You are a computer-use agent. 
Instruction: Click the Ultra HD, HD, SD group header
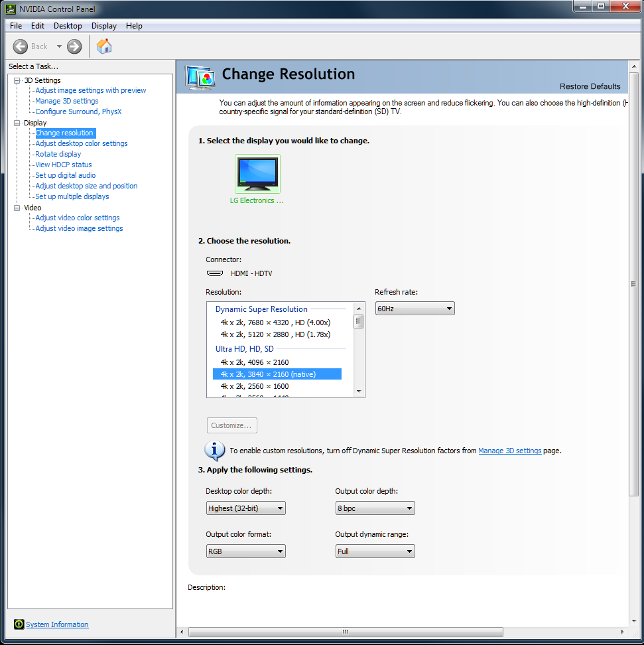pyautogui.click(x=244, y=349)
